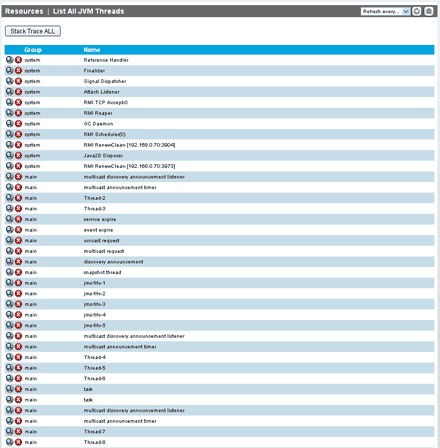440x448 pixels.
Task: Select RMI RenewClean thread ending in 3904
Action: click(129, 145)
